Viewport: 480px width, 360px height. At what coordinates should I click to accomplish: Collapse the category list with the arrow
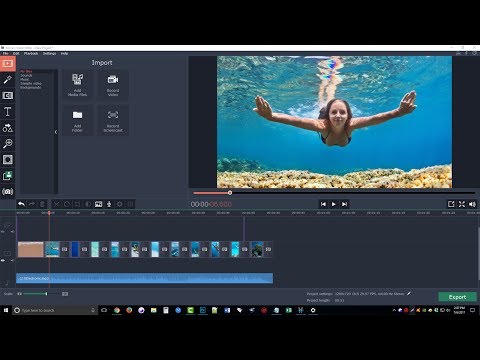click(x=56, y=132)
